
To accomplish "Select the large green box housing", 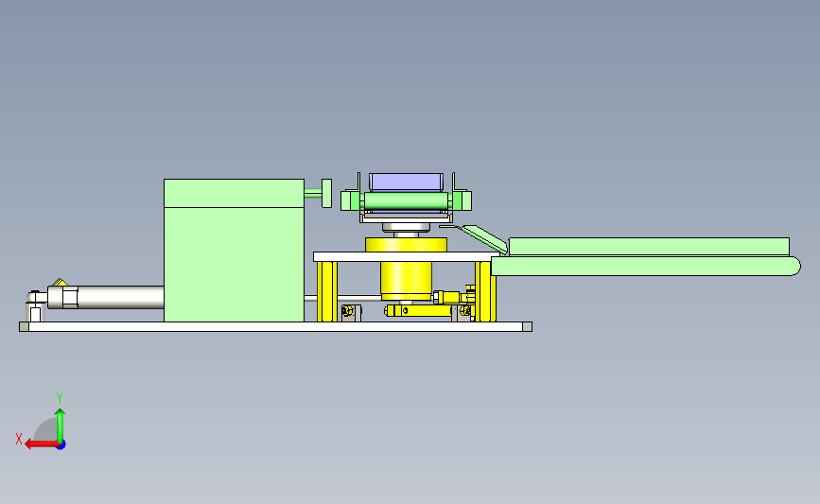I will (x=234, y=251).
